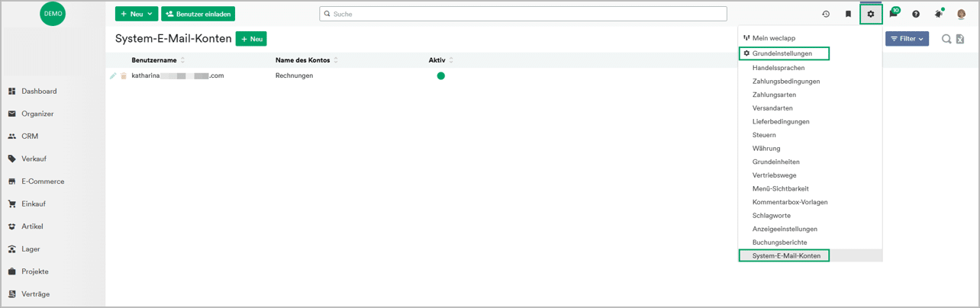
Task: Click the Dashboard grid icon in the sidebar
Action: 12,91
